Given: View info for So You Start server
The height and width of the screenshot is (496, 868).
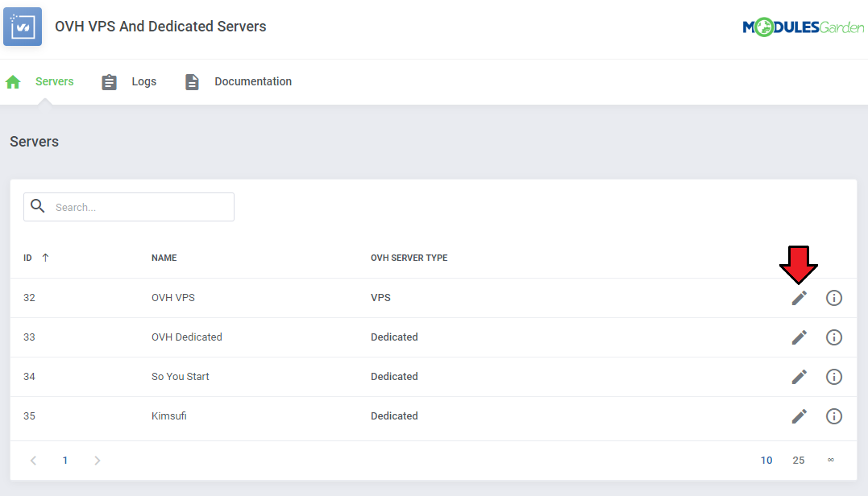Looking at the screenshot, I should coord(833,377).
